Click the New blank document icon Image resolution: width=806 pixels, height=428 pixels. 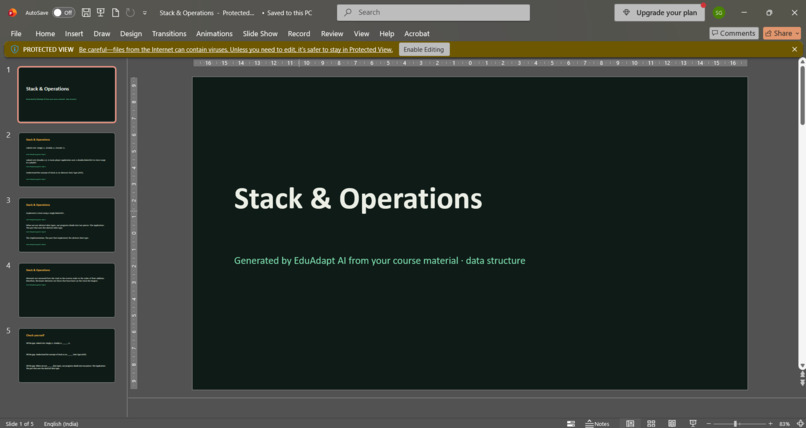116,13
